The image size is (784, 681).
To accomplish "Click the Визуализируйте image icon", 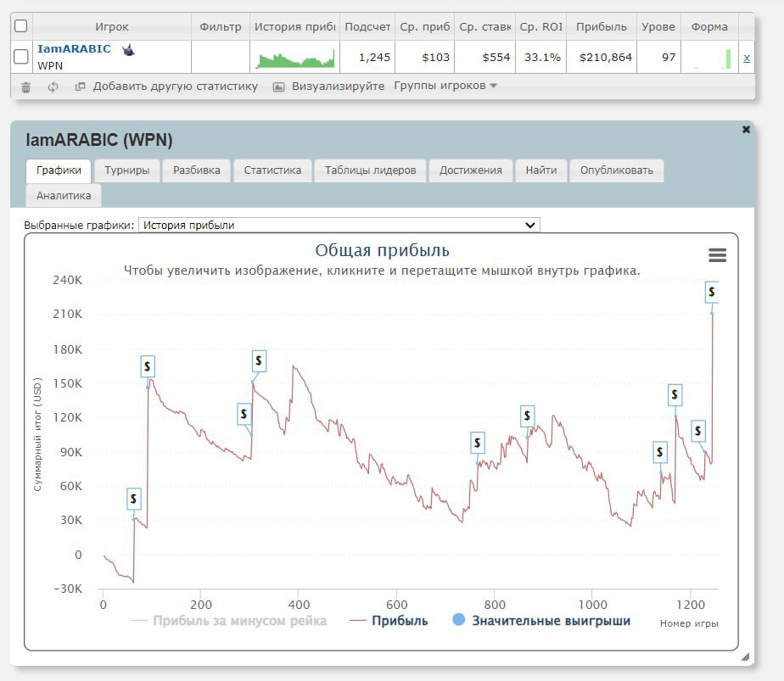I will pyautogui.click(x=278, y=87).
